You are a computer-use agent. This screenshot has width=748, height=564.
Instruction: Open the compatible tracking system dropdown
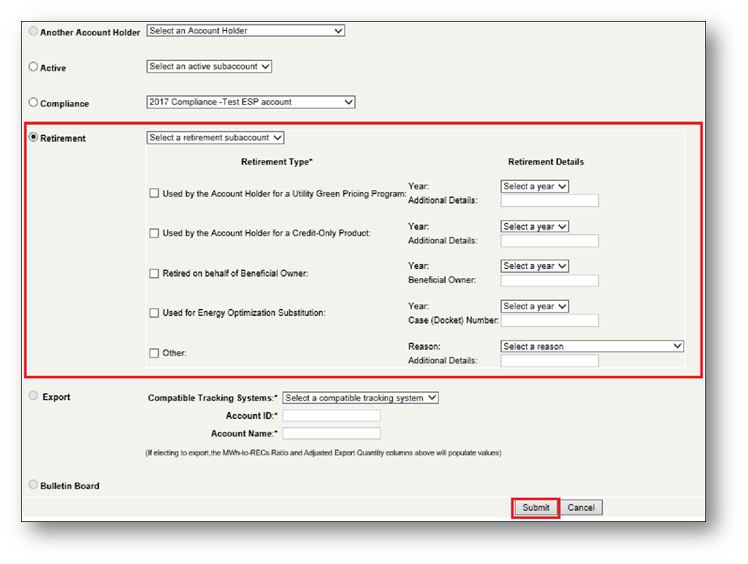pos(361,398)
